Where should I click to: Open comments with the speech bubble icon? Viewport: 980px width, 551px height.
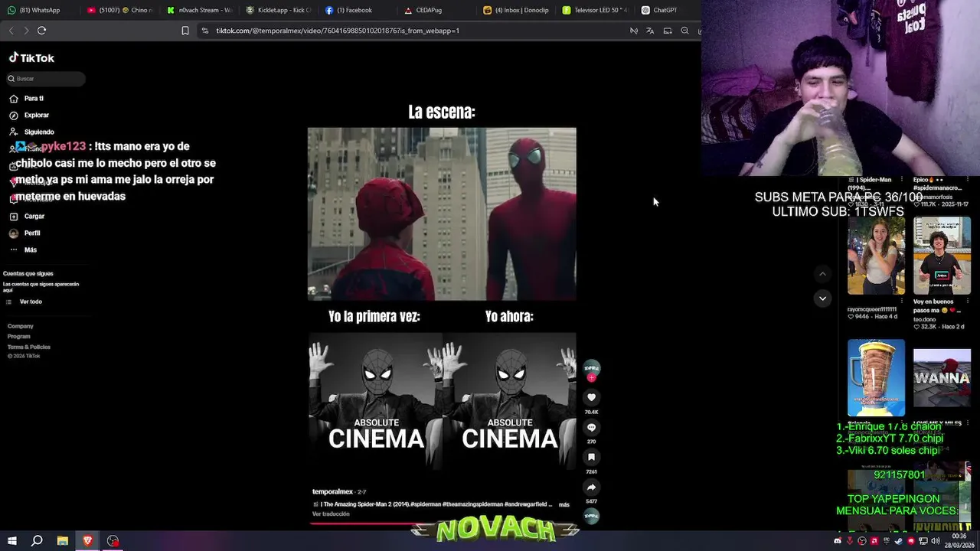(591, 428)
